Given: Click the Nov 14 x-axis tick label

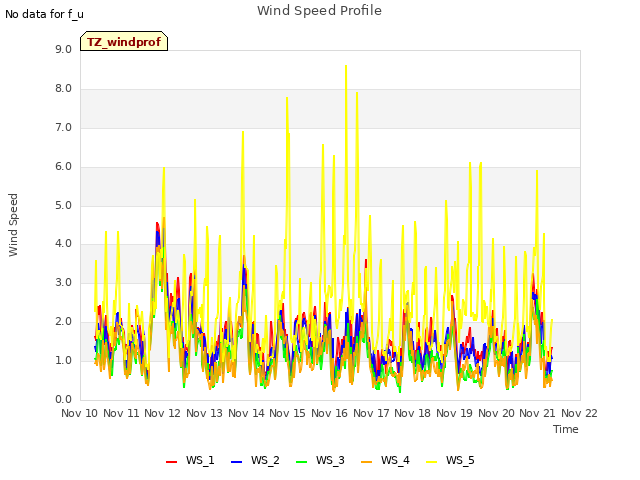Looking at the screenshot, I should 246,413.
